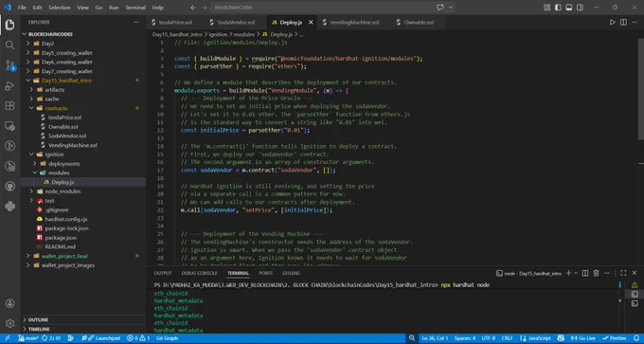The width and height of the screenshot is (644, 344).
Task: Expand the TIMELINE section
Action: (x=39, y=329)
